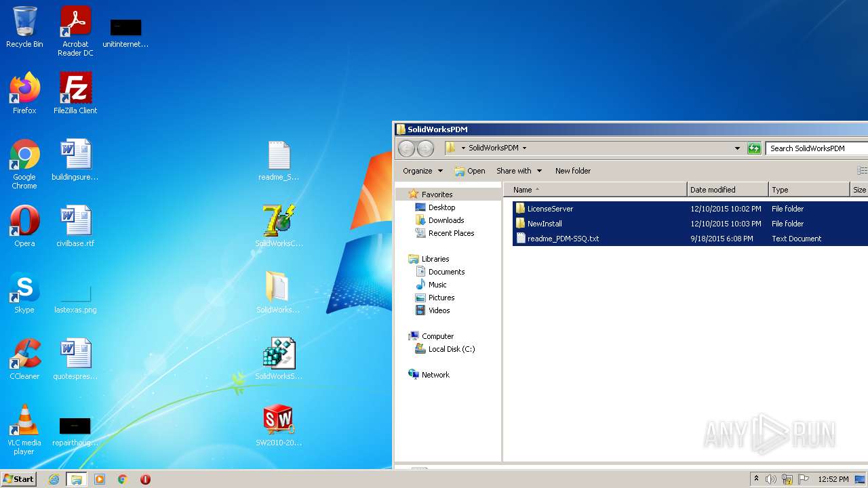Open the Opera desktop shortcut
This screenshot has height=488, width=868.
coord(24,226)
